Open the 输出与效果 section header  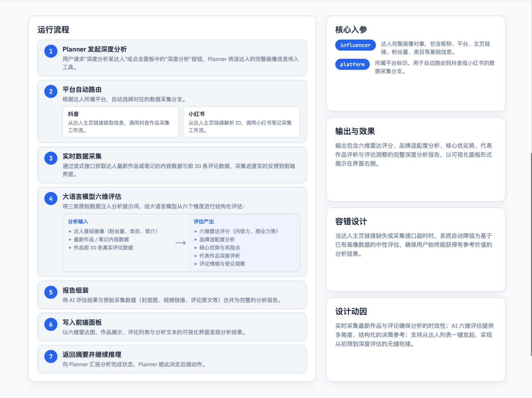356,131
